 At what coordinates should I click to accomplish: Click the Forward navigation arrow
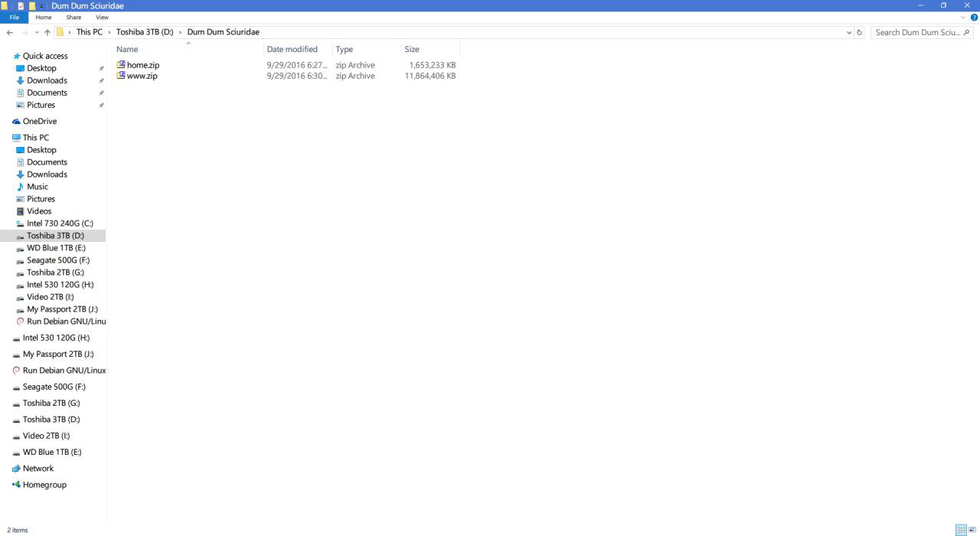24,32
